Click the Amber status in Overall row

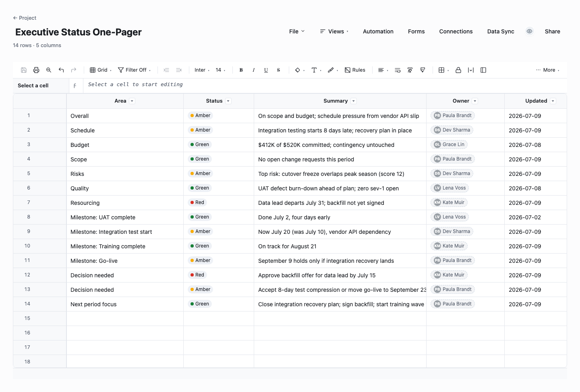coord(201,116)
